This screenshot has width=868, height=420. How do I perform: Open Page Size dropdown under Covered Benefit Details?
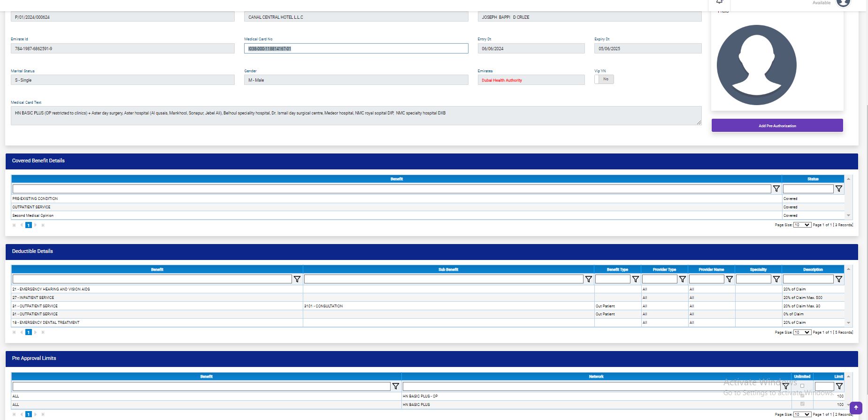click(802, 225)
